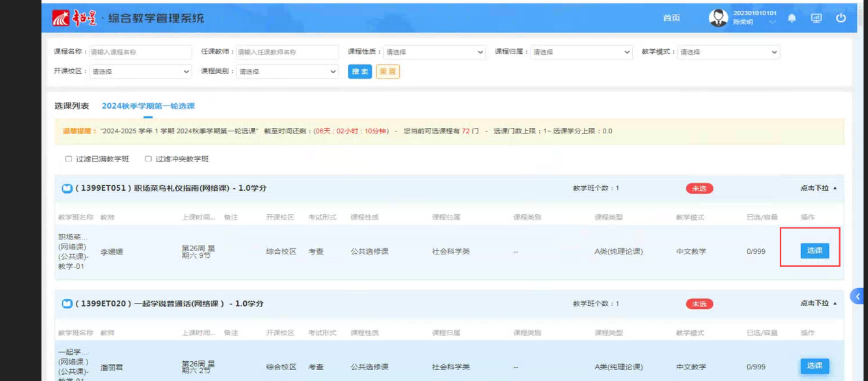Click the monitor screen icon in header
The width and height of the screenshot is (868, 381).
click(x=816, y=18)
